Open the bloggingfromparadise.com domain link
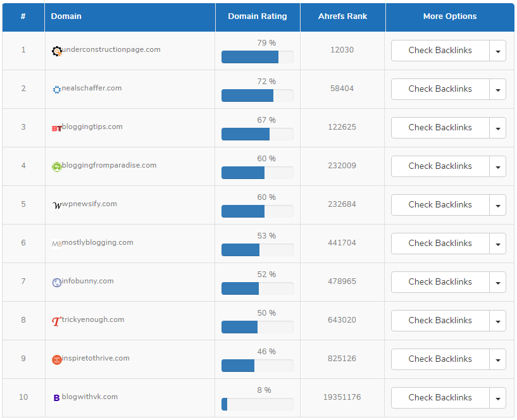This screenshot has height=420, width=517. [x=109, y=165]
